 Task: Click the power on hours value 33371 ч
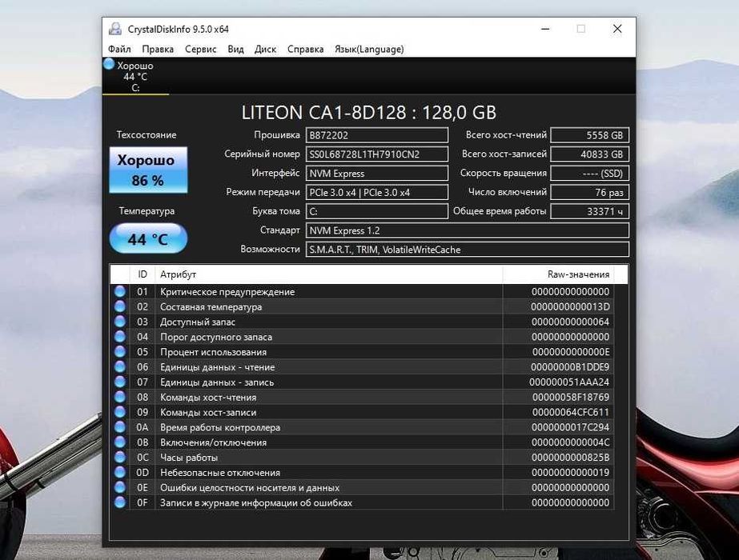pyautogui.click(x=589, y=211)
